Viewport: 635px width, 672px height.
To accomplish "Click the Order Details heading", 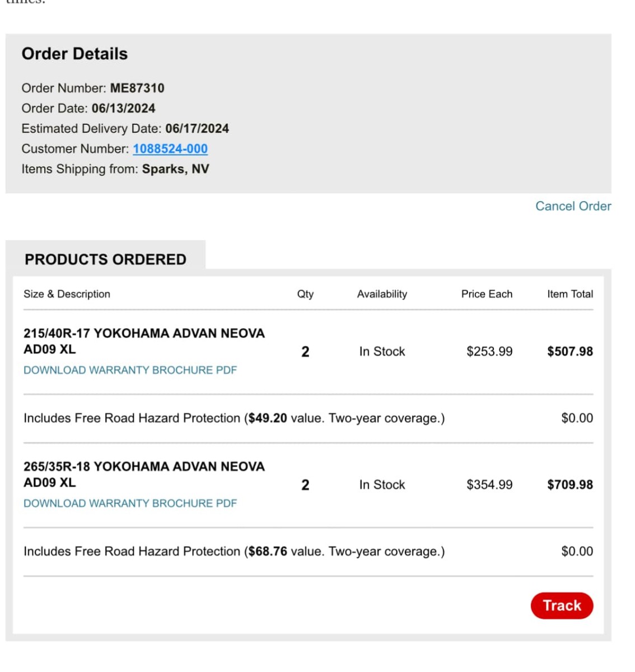I will tap(74, 54).
